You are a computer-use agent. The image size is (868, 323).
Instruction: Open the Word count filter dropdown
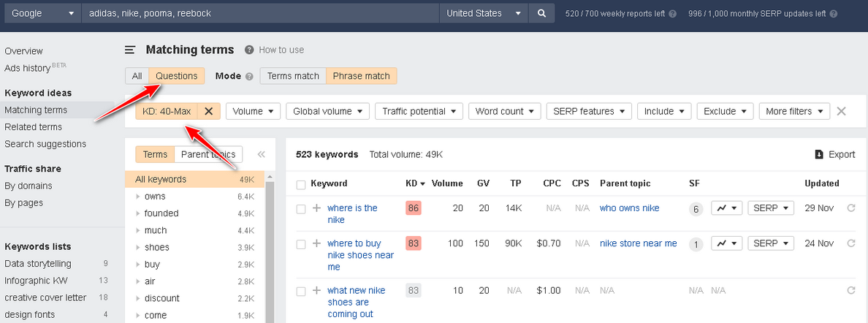click(x=505, y=111)
